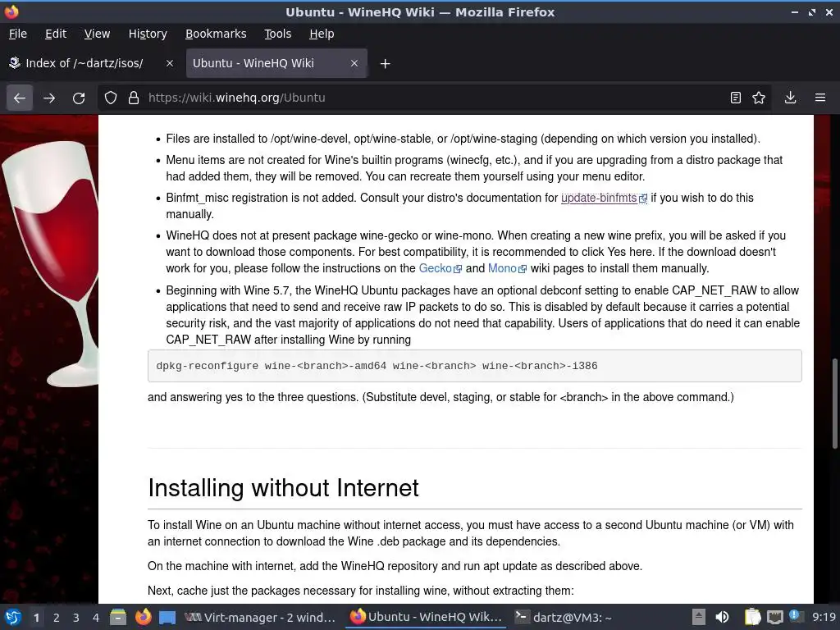840x630 pixels.
Task: Click the Installing without Internet heading
Action: click(x=283, y=488)
